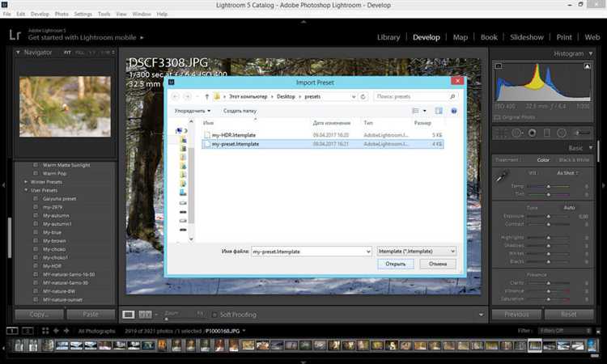607x364 pixels.
Task: Select Color treatment option
Action: coord(543,160)
